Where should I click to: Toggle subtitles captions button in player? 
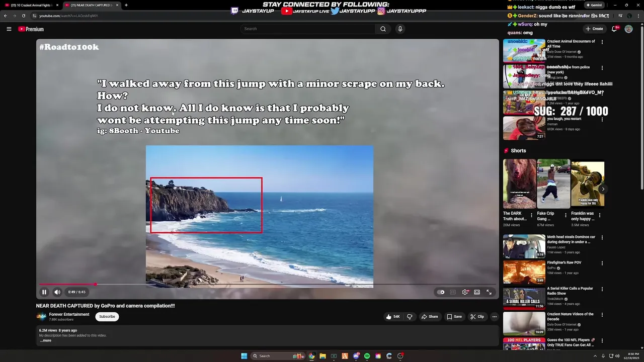[x=453, y=292]
